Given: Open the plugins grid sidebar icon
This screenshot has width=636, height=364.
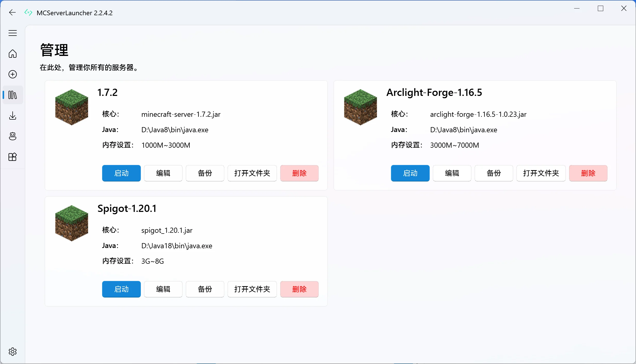Looking at the screenshot, I should (12, 157).
